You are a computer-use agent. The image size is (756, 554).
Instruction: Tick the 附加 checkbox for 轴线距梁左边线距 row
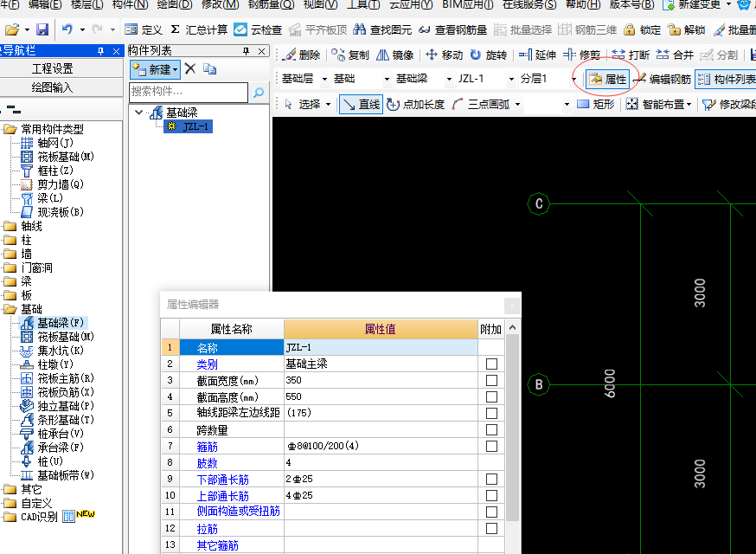click(x=491, y=413)
